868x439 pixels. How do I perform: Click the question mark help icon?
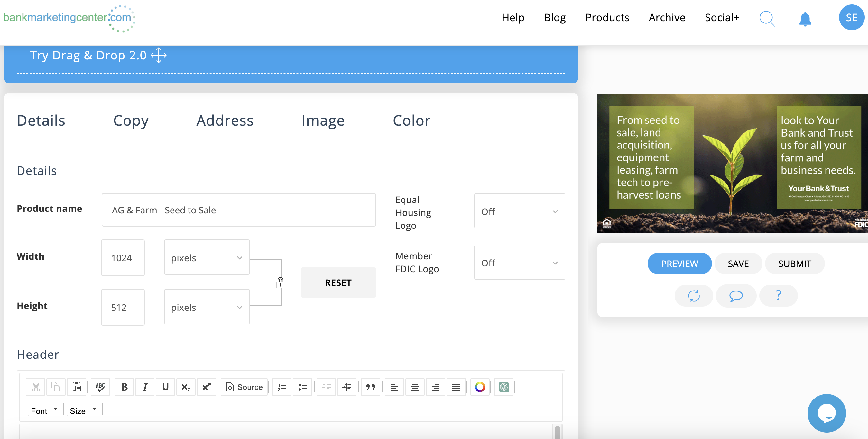pos(778,295)
